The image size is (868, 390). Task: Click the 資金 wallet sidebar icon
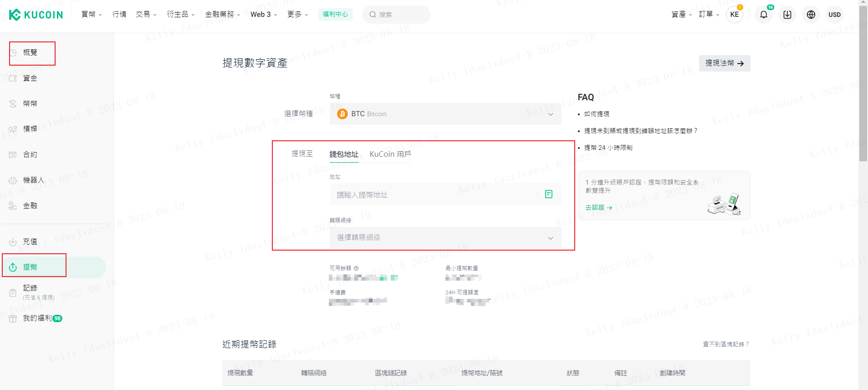point(13,78)
